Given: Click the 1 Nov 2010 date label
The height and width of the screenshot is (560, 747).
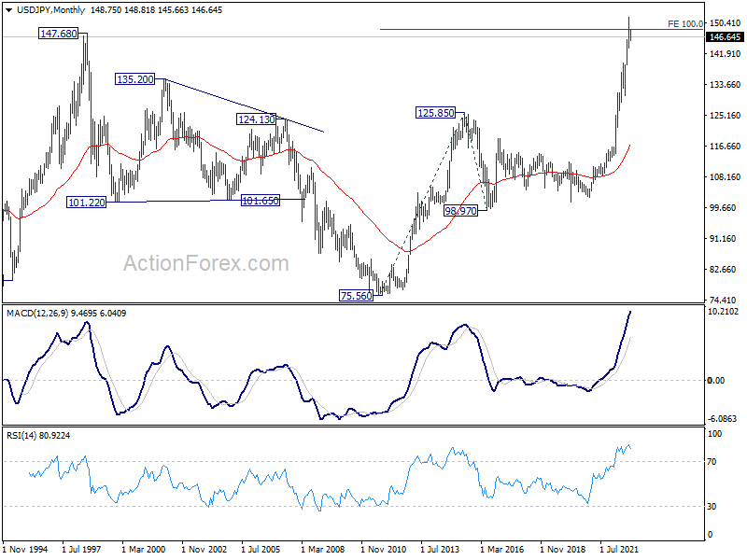Looking at the screenshot, I should [383, 550].
